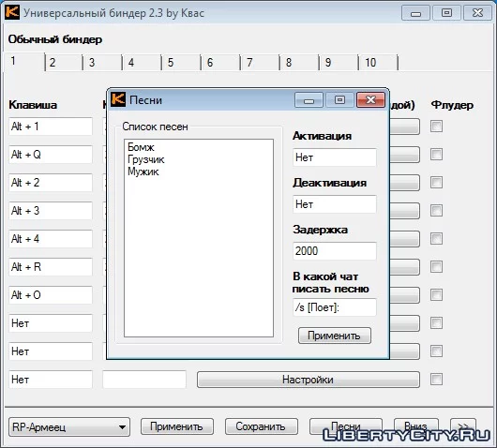Click the orange K icon in Песни dialog

coord(118,99)
